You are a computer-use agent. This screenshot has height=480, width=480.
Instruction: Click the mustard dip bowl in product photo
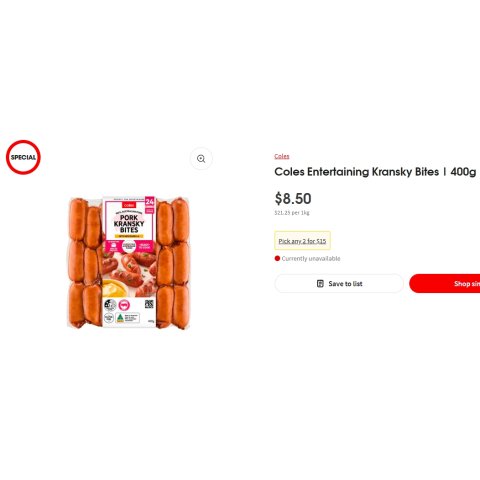(x=115, y=289)
